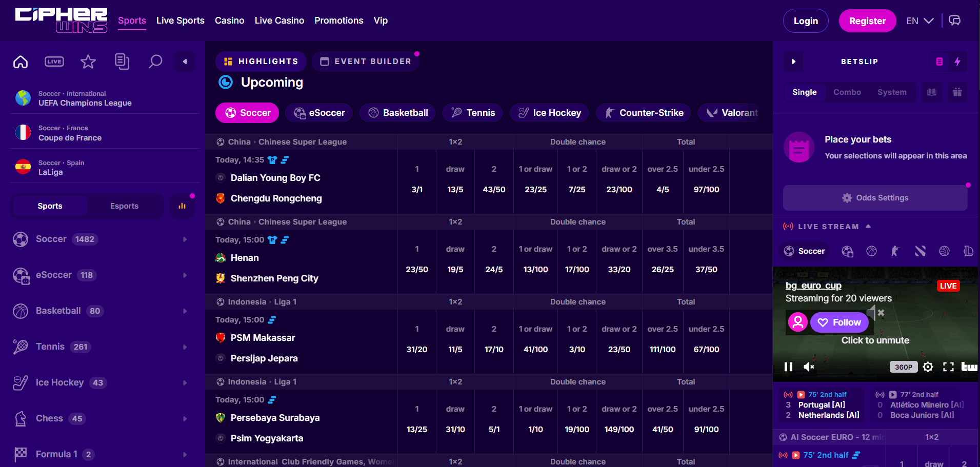Open LaLiga league link

pos(50,172)
